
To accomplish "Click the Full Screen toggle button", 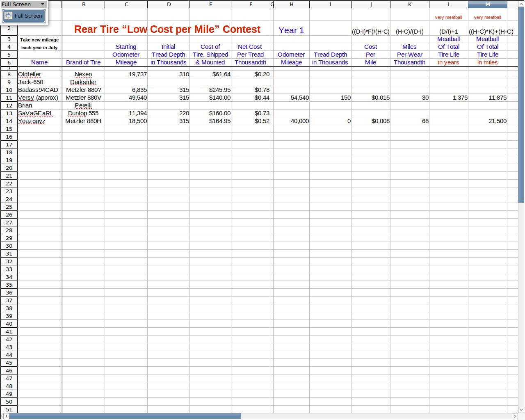I will [24, 16].
